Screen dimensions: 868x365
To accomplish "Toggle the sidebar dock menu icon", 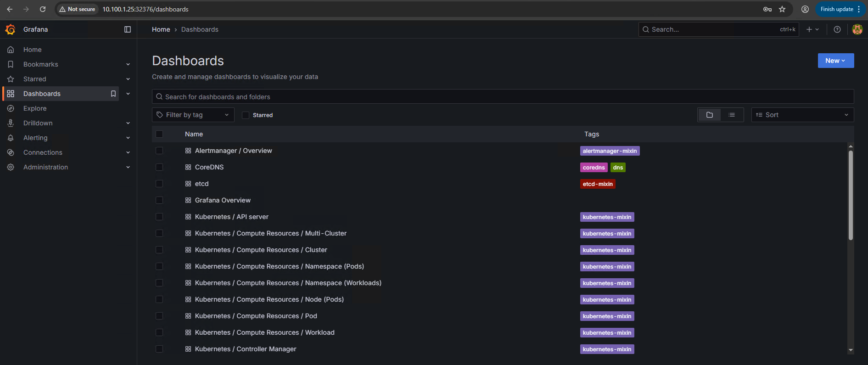I will click(128, 29).
